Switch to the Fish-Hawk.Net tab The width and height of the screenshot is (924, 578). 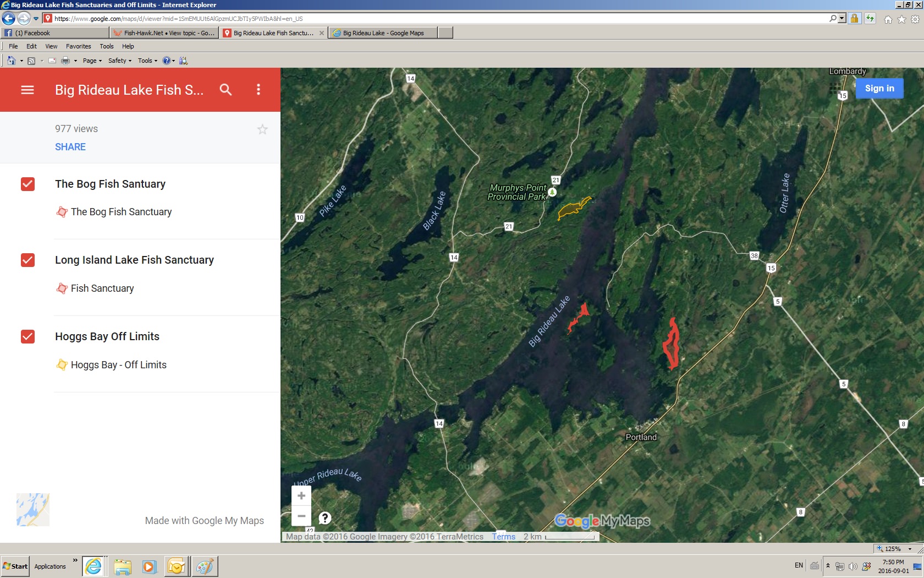164,33
